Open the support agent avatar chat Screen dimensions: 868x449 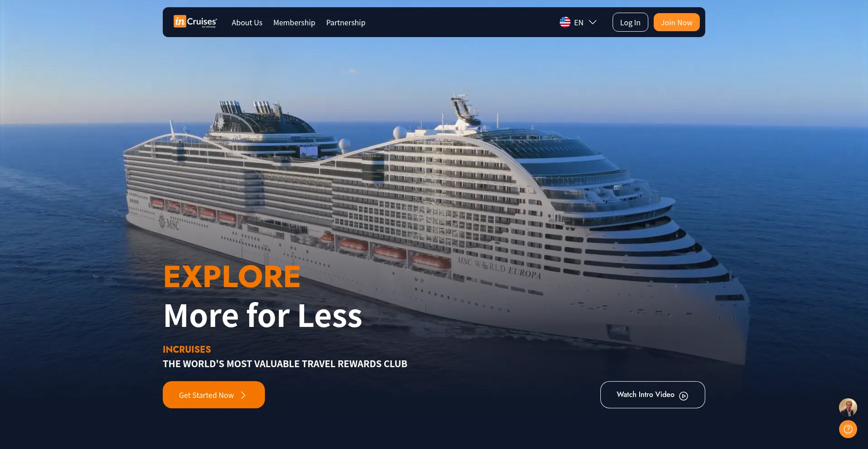(x=848, y=407)
